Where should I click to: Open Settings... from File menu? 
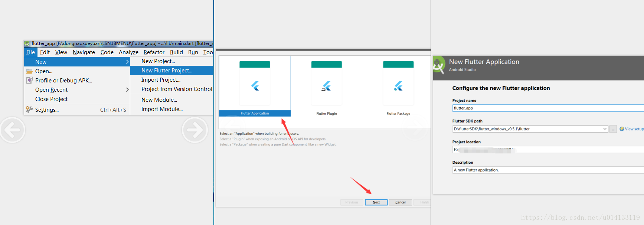[x=77, y=110]
